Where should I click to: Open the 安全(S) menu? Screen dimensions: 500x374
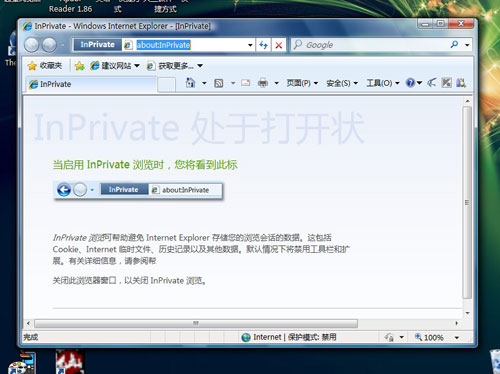click(342, 83)
